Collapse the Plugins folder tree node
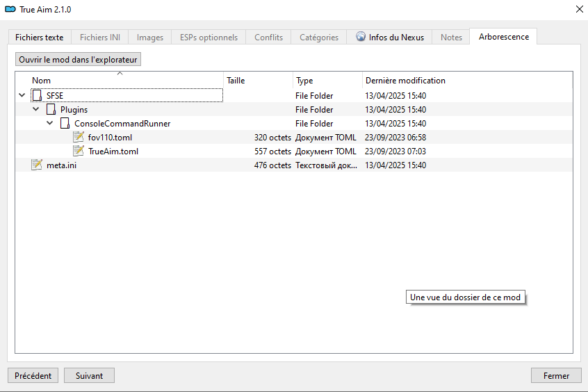 [36, 109]
